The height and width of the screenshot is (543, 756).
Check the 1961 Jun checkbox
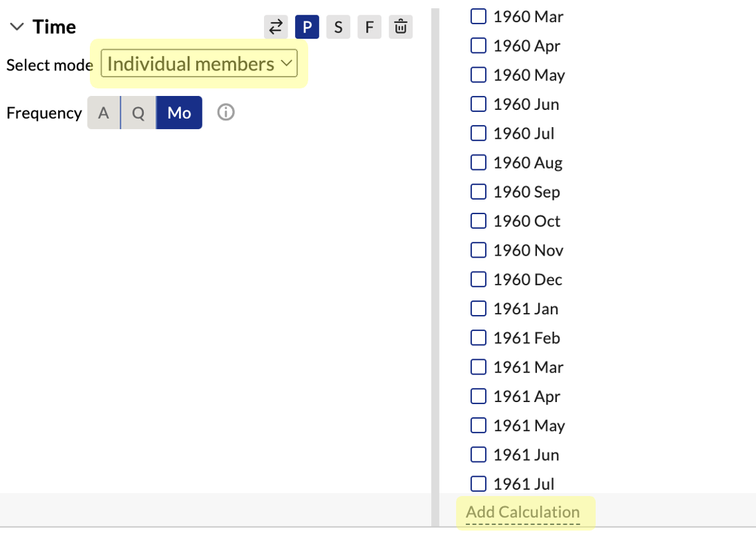pyautogui.click(x=478, y=455)
